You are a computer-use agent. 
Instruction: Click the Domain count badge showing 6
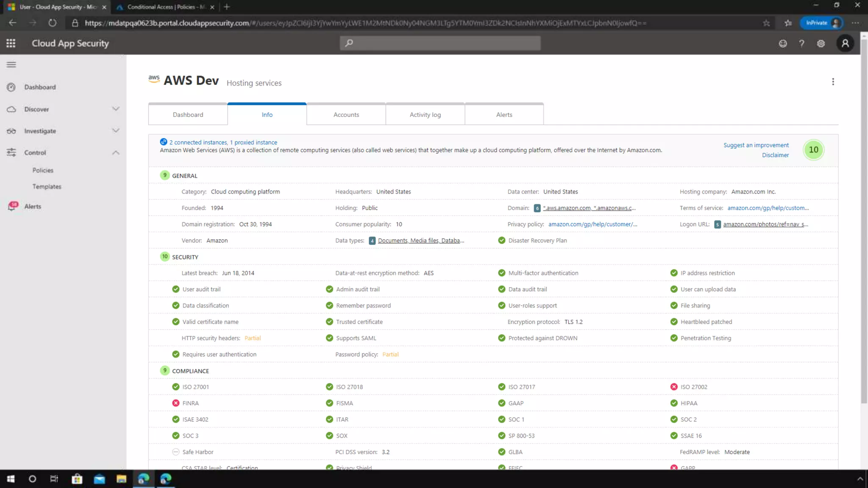click(x=537, y=208)
